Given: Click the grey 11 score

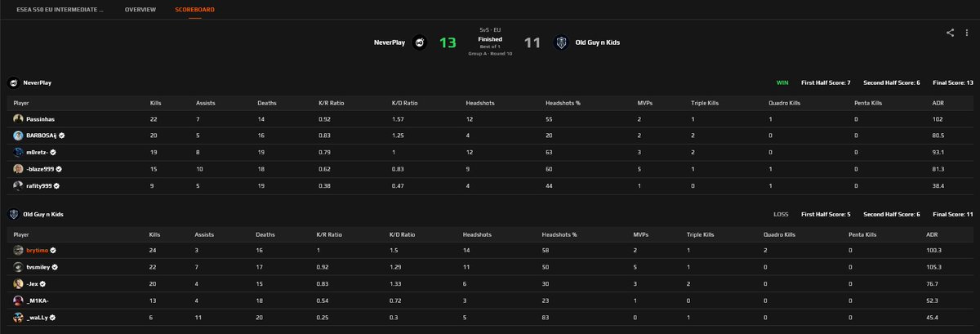Looking at the screenshot, I should tap(532, 42).
